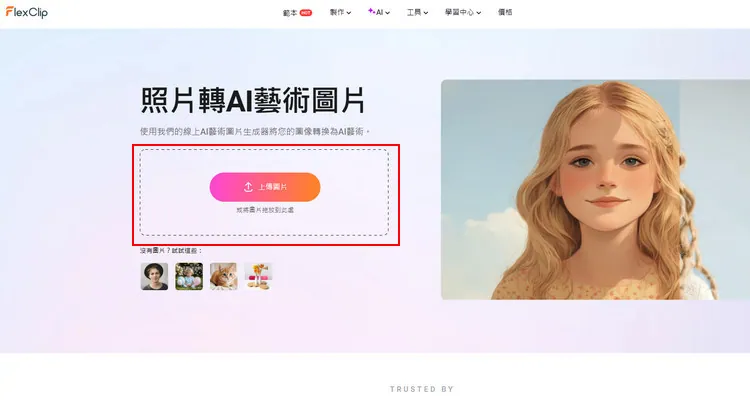This screenshot has width=750, height=403.
Task: Select the baby with balloons sample photo
Action: pos(189,276)
